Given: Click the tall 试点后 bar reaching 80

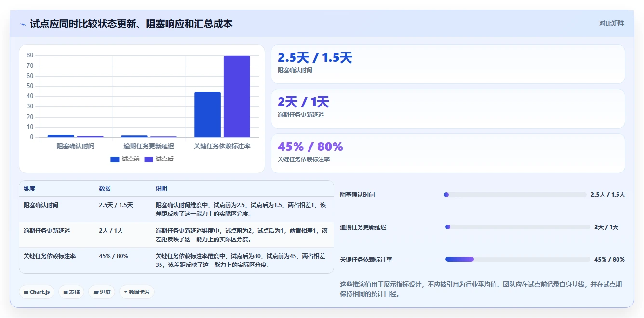Looking at the screenshot, I should point(237,96).
